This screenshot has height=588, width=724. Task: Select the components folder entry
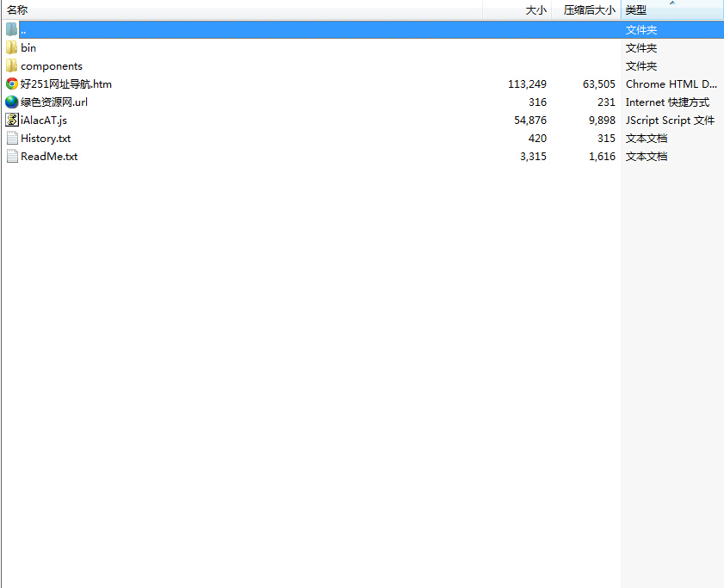(x=50, y=65)
